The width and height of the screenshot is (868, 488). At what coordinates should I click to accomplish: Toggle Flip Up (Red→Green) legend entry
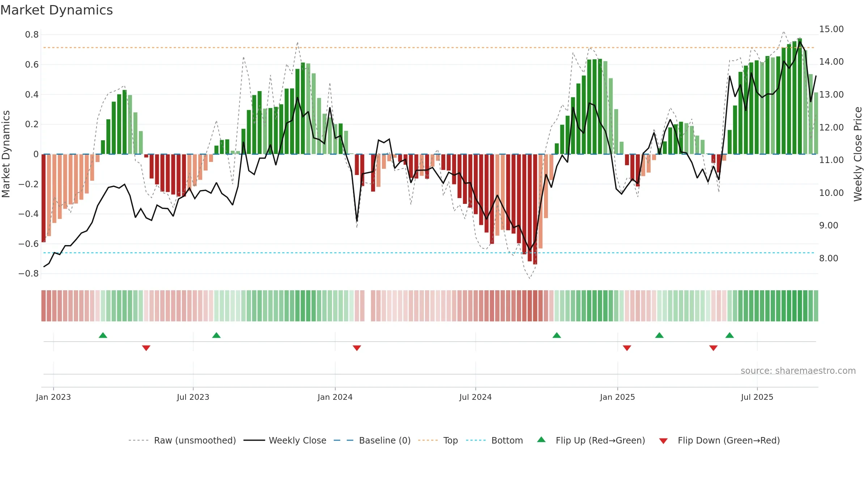point(591,440)
